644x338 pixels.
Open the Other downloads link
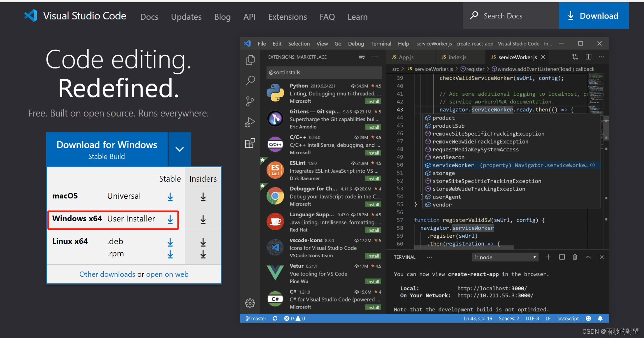click(x=107, y=274)
